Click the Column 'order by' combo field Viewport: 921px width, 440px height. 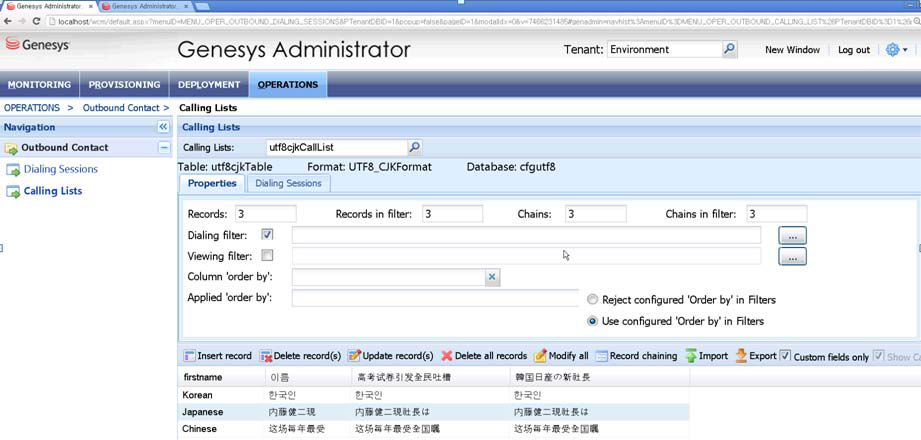(388, 277)
